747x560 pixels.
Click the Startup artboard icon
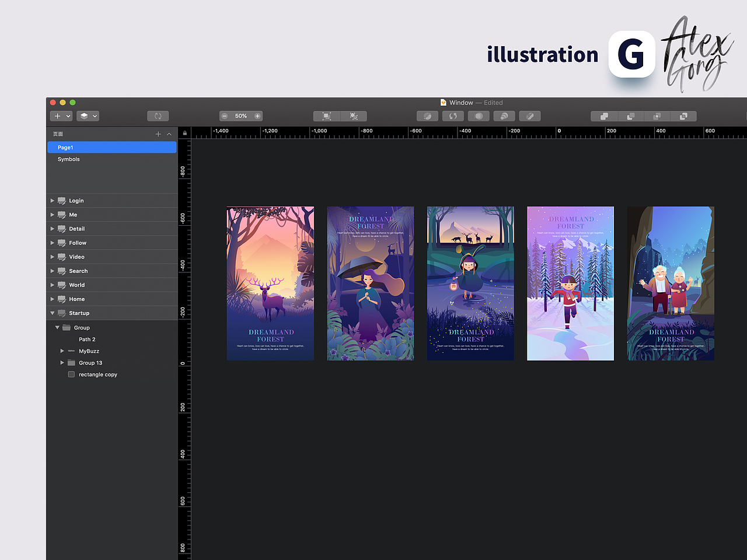tap(61, 313)
